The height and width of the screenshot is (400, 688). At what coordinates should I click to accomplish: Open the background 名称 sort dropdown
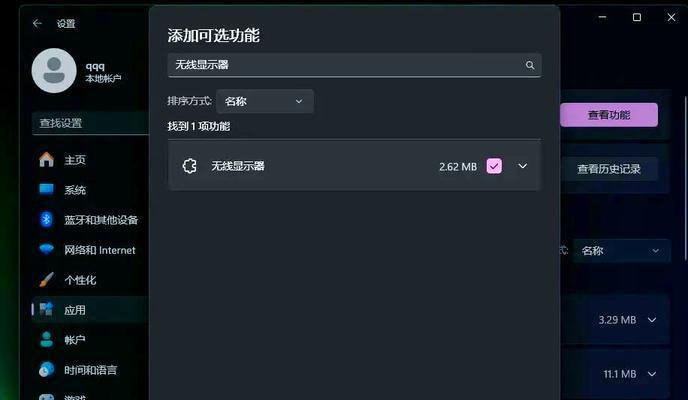point(622,251)
